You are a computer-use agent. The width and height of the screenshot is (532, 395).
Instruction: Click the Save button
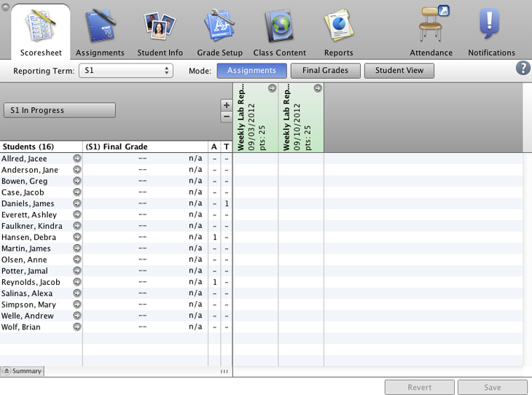tap(492, 388)
